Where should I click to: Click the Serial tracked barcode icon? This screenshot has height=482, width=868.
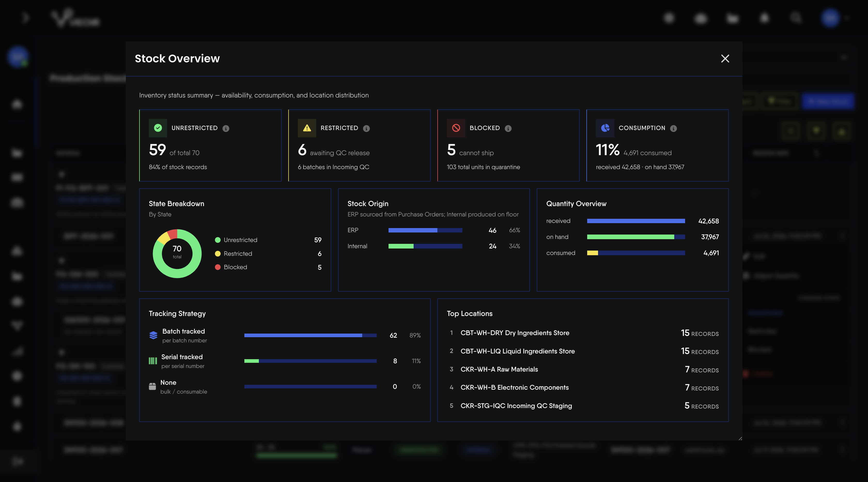coord(153,361)
